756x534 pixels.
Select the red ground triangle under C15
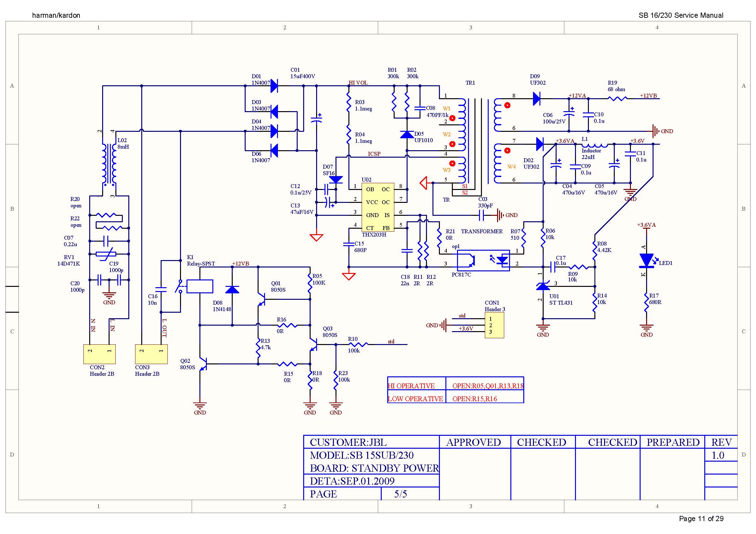pyautogui.click(x=349, y=277)
